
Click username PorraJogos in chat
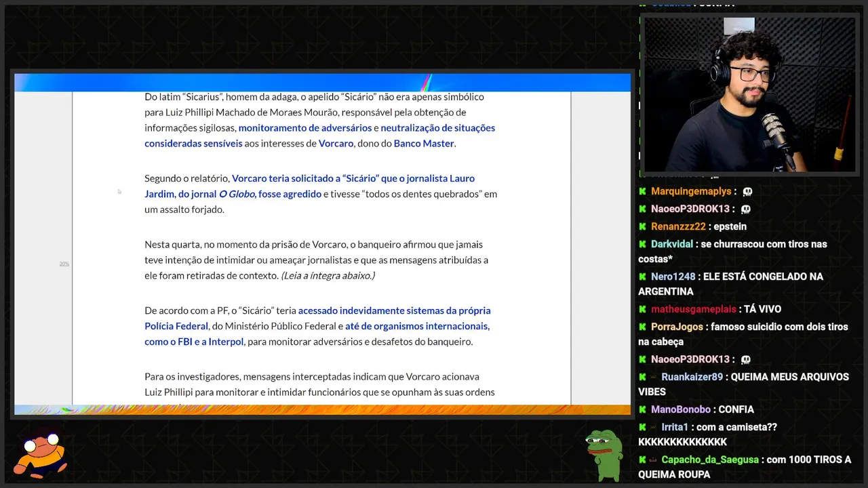[677, 327]
